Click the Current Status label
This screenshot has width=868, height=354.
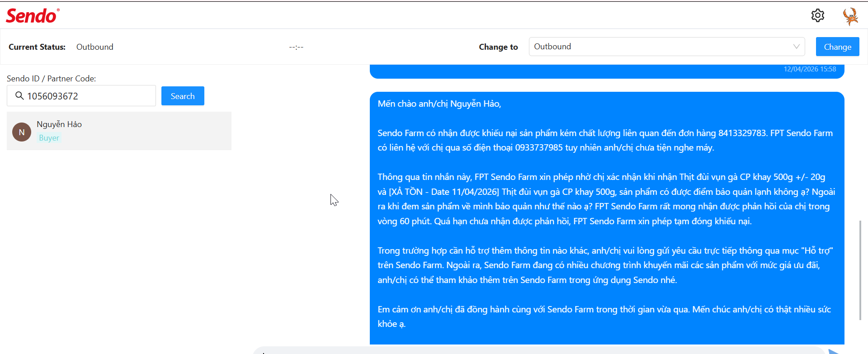coord(37,47)
